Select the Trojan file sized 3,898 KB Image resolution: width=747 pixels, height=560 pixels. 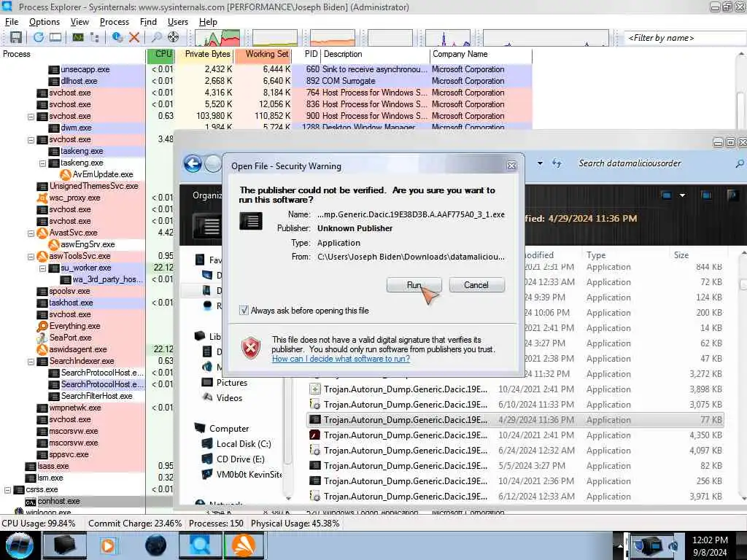tap(516, 389)
